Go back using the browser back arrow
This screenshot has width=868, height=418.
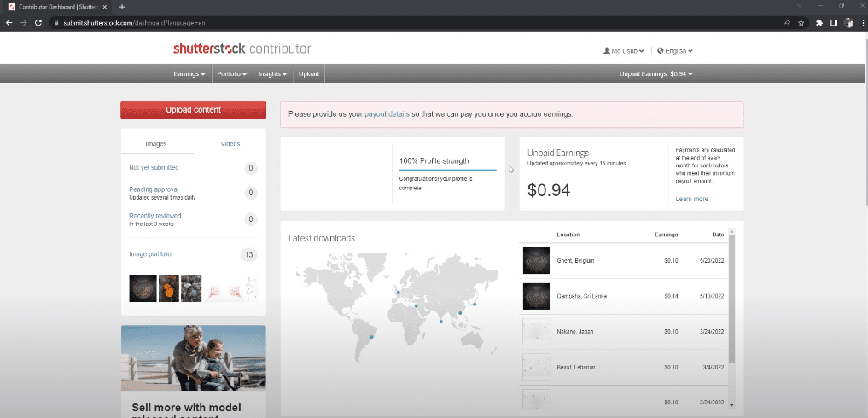(x=8, y=22)
